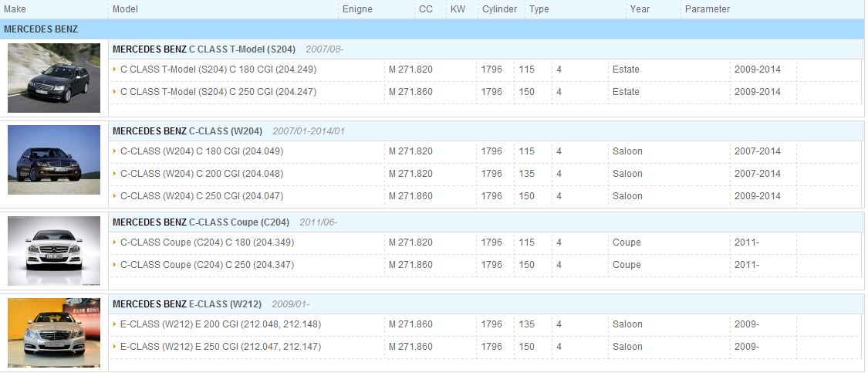The width and height of the screenshot is (868, 373).
Task: Select Estate type in T-Model C 180 row
Action: (626, 70)
